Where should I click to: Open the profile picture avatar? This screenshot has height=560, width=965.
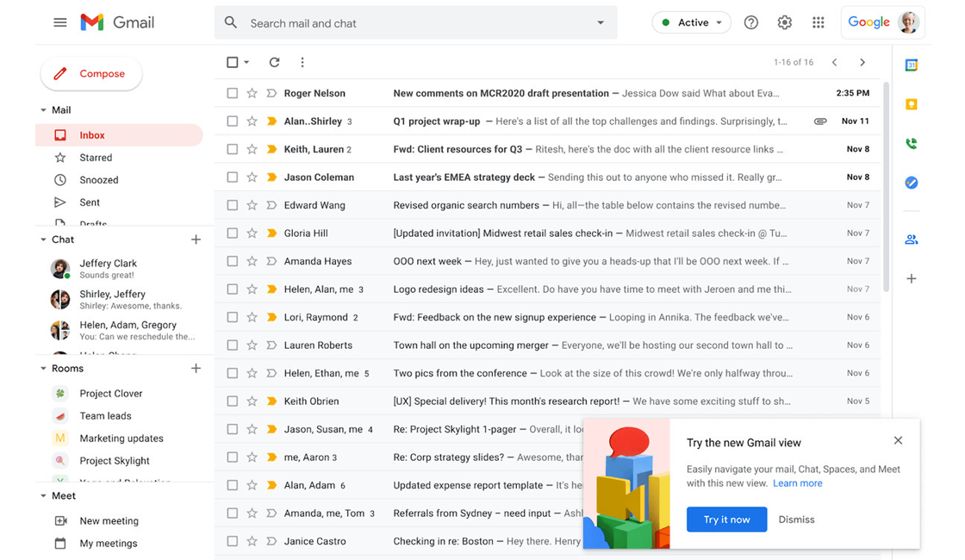point(908,22)
